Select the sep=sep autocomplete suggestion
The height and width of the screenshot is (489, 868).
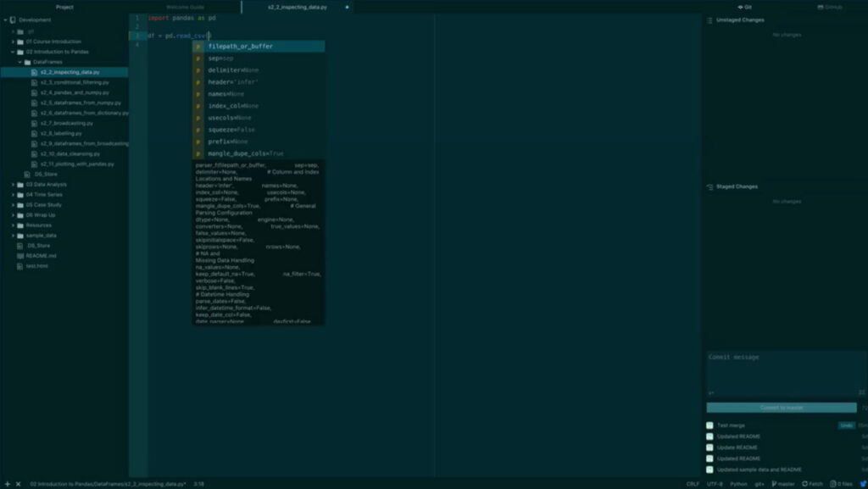click(220, 58)
